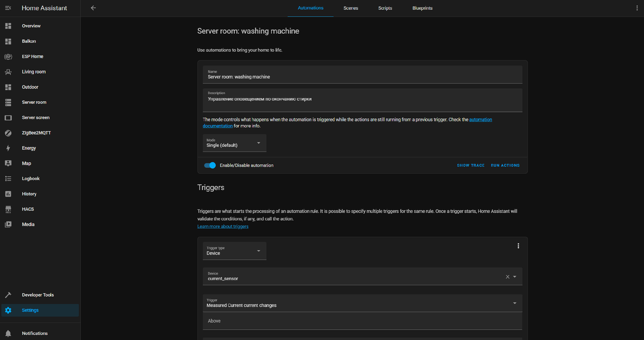The height and width of the screenshot is (340, 644).
Task: Click the Above value field
Action: tap(362, 321)
